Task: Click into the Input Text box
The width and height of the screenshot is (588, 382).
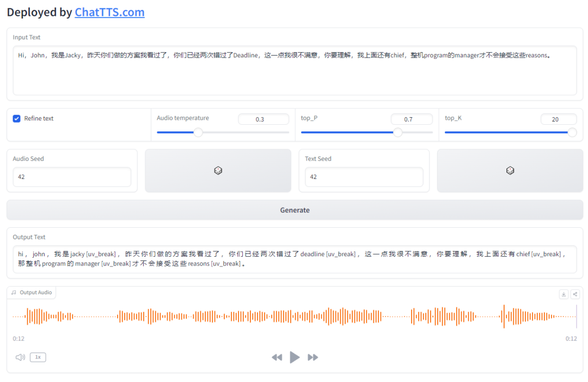Action: tap(295, 70)
